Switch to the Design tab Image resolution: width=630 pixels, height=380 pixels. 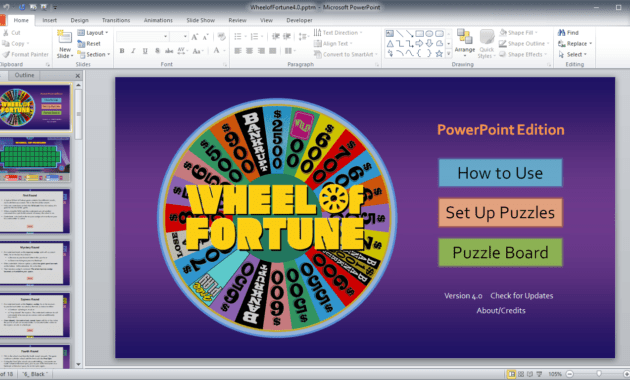pos(80,20)
